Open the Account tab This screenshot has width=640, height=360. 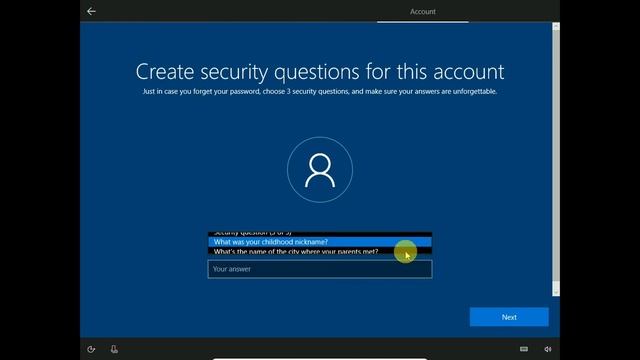pyautogui.click(x=422, y=12)
